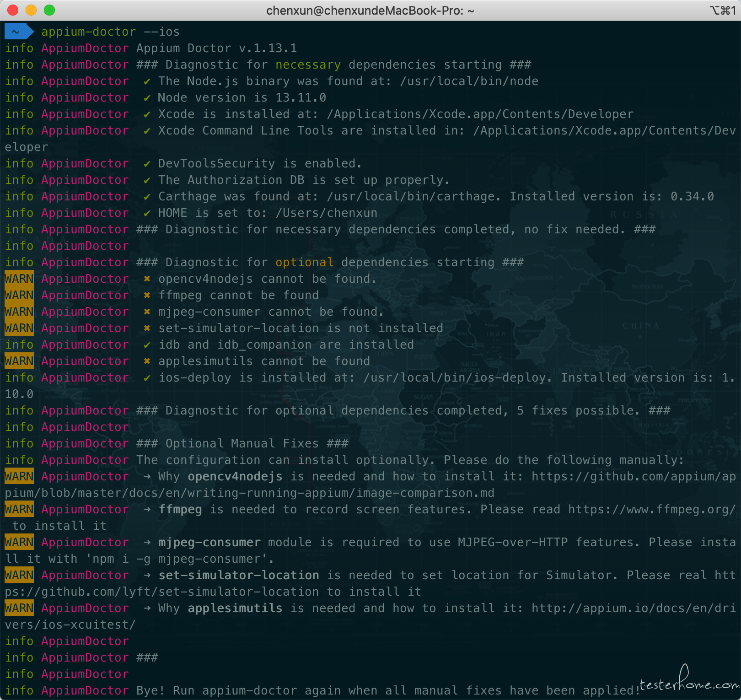
Task: Click the Option-Command-1 shortcut indicator in title bar
Action: tap(722, 10)
